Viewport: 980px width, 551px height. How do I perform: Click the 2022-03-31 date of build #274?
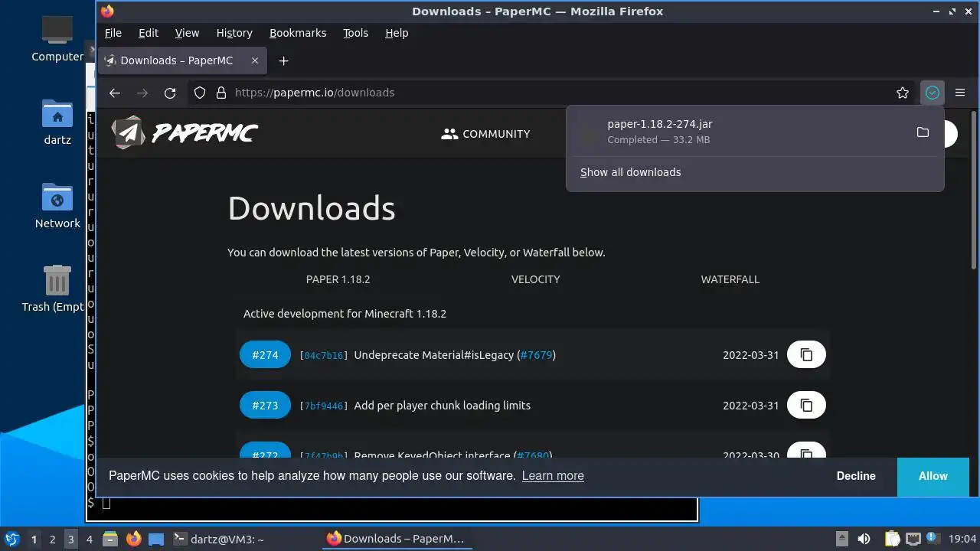tap(750, 355)
